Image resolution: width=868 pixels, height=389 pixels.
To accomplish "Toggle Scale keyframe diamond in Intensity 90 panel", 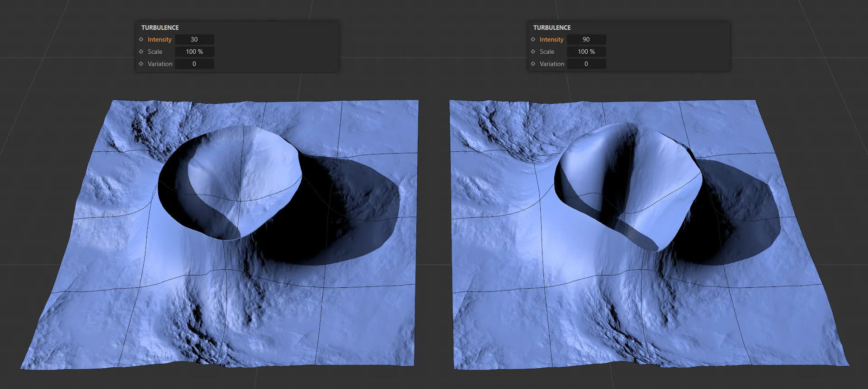I will coord(533,52).
